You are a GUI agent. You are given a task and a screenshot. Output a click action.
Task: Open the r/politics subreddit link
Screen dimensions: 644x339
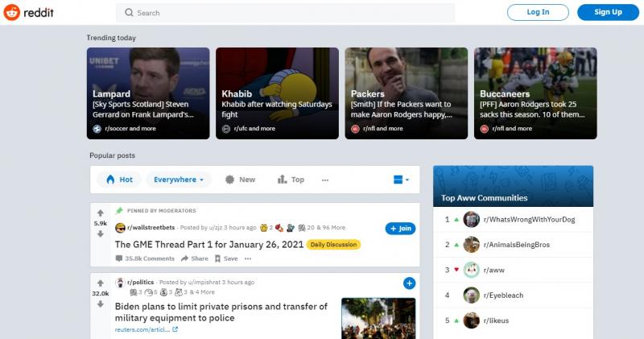[140, 282]
